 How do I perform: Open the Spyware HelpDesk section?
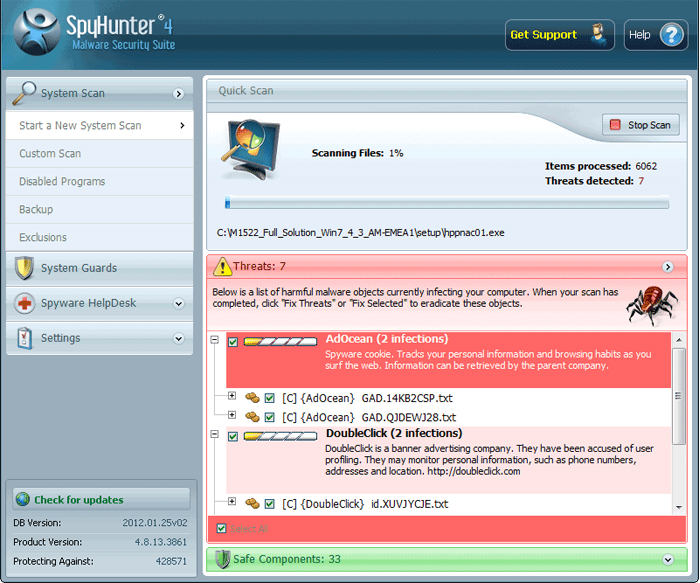(100, 303)
